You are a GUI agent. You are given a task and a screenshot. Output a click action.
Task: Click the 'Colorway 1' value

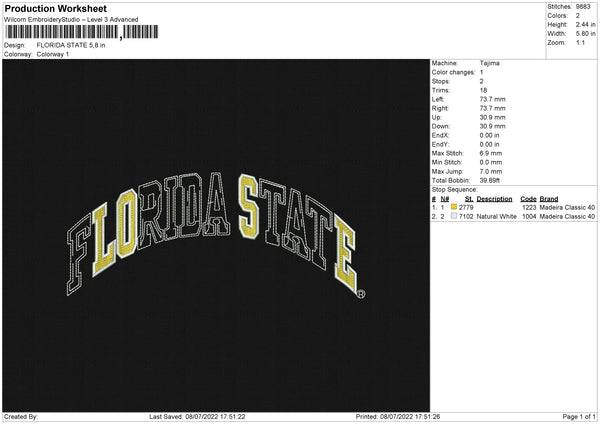[53, 54]
